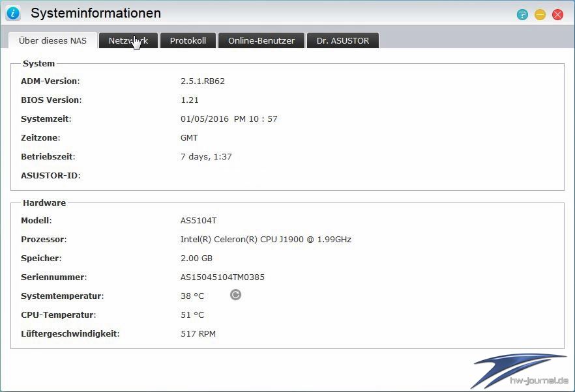This screenshot has width=575, height=392.
Task: Select serial number AS15045104TM0385
Action: [x=222, y=277]
